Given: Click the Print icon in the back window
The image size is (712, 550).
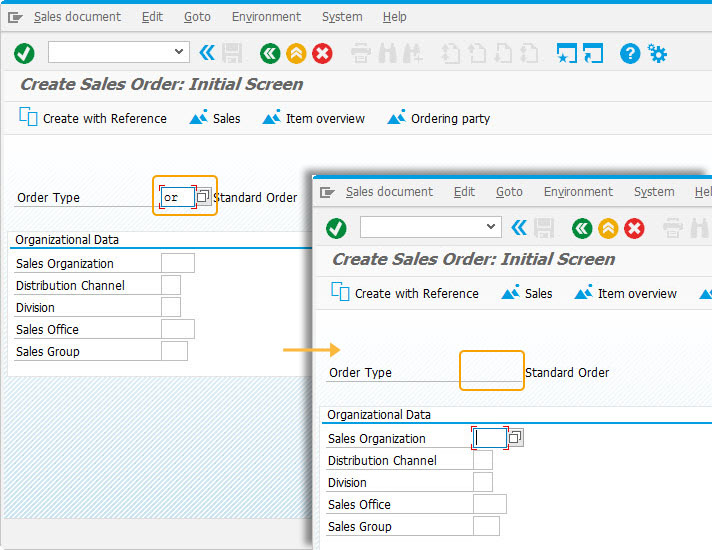Looking at the screenshot, I should coord(361,53).
